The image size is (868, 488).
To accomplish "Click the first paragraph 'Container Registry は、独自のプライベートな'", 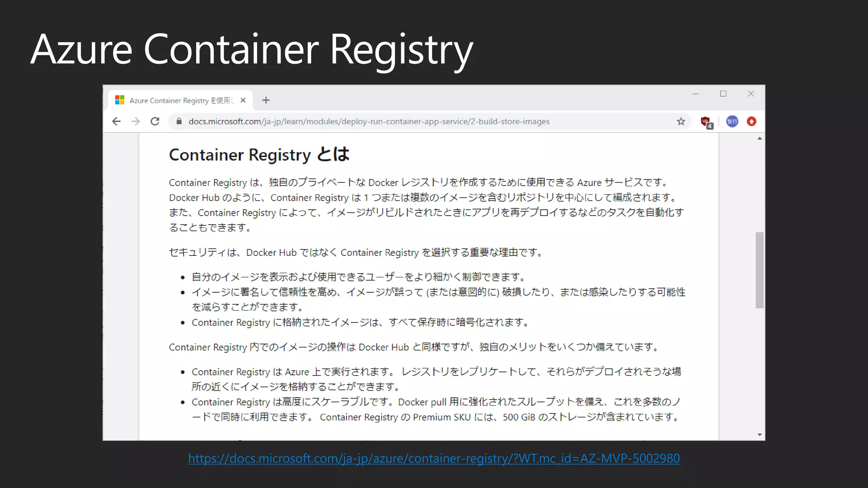I will 426,205.
